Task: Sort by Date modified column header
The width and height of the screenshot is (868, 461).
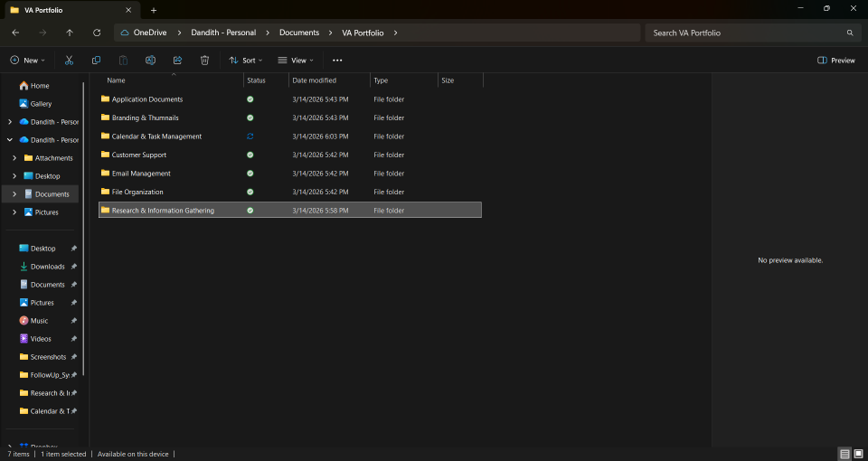Action: 314,80
